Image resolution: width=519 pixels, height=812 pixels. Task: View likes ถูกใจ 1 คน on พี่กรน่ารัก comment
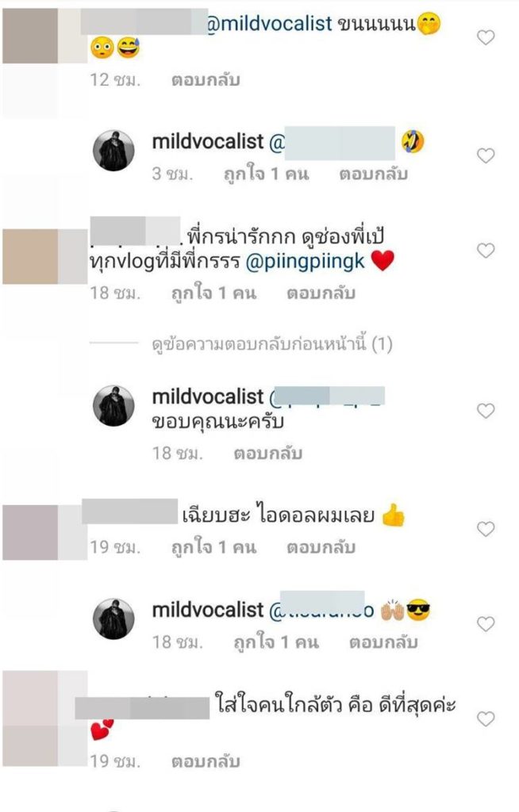[214, 293]
